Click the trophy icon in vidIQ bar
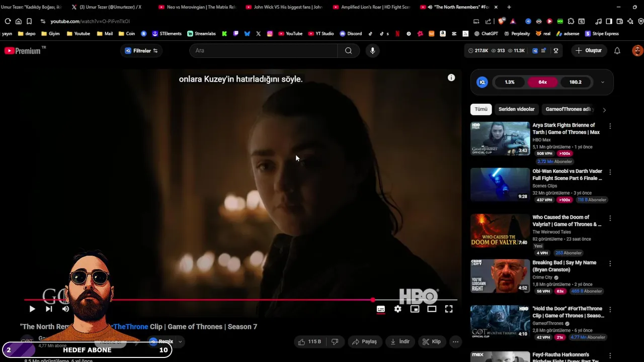 tap(556, 50)
